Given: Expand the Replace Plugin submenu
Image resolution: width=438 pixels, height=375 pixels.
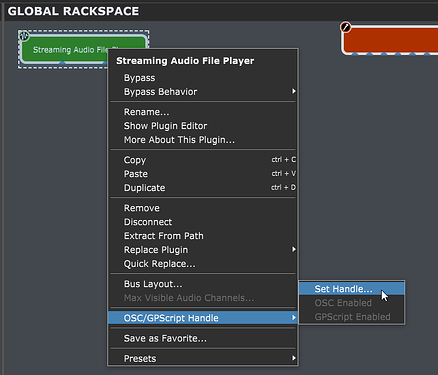Looking at the screenshot, I should [203, 250].
